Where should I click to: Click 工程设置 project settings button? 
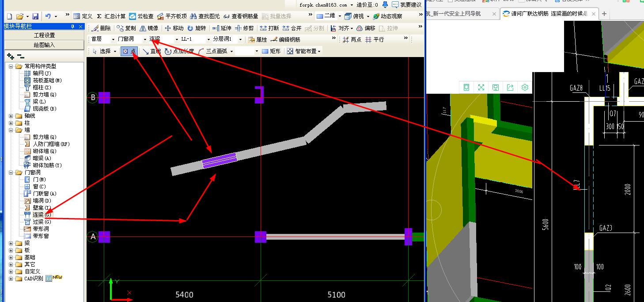[x=44, y=35]
